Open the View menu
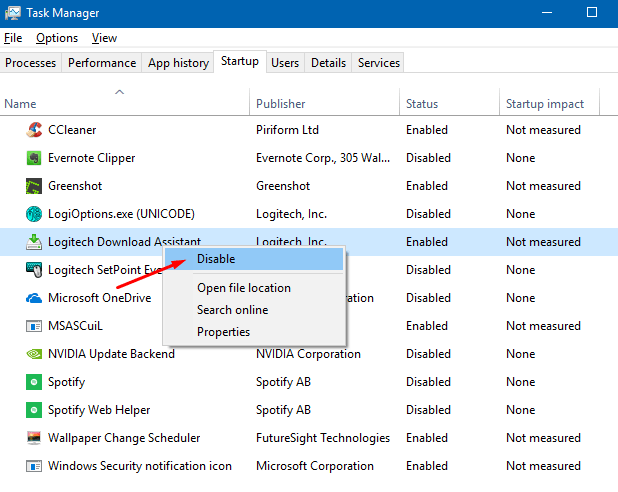The height and width of the screenshot is (492, 618). tap(104, 38)
